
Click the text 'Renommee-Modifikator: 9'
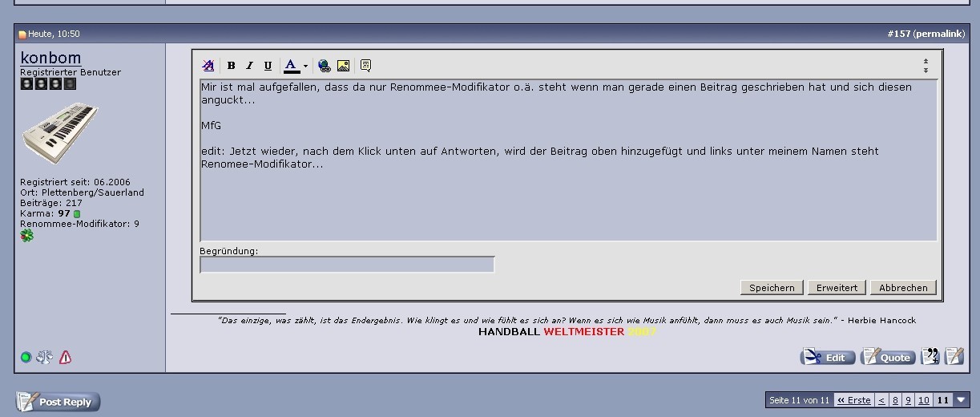(x=79, y=224)
